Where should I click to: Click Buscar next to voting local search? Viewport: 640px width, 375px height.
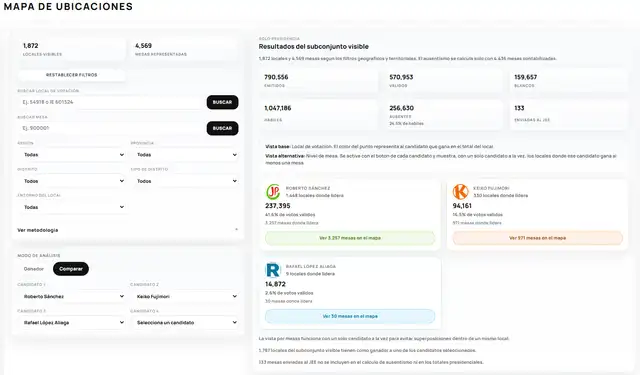click(x=222, y=102)
